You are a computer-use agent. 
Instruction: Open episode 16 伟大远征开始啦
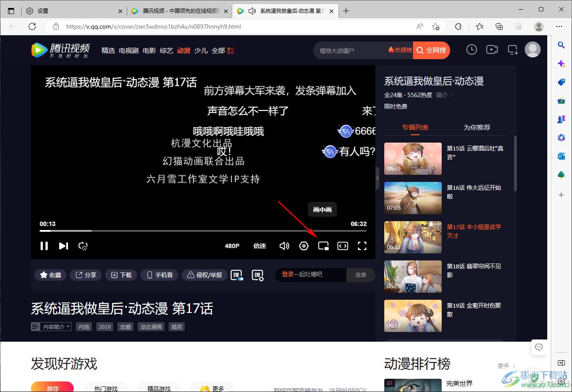tap(474, 192)
